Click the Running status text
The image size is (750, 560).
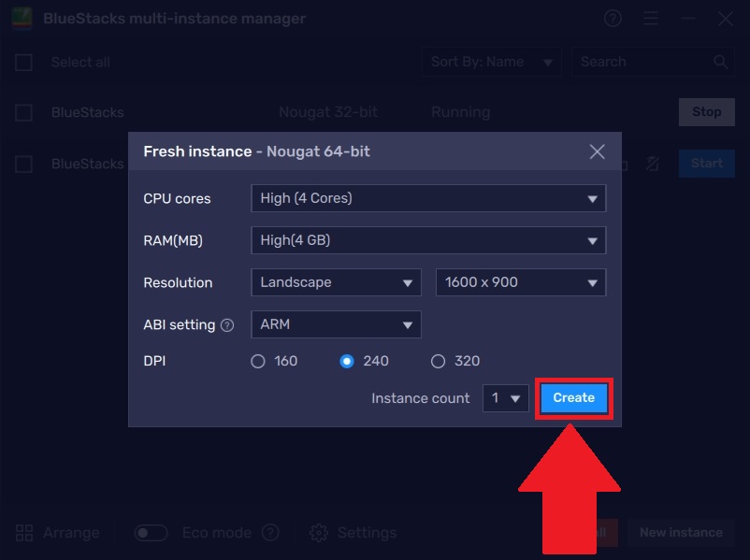pyautogui.click(x=461, y=112)
